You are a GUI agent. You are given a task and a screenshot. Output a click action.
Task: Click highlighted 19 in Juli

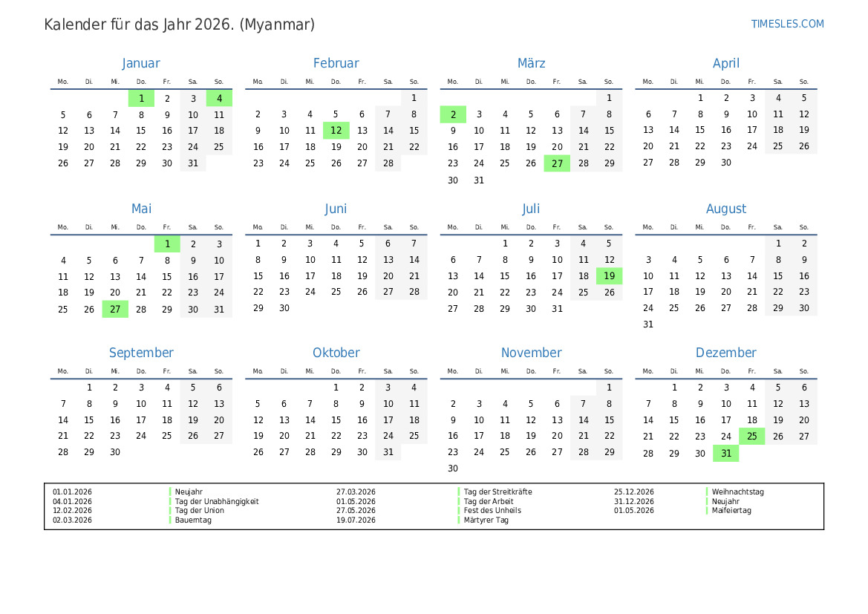pyautogui.click(x=610, y=276)
